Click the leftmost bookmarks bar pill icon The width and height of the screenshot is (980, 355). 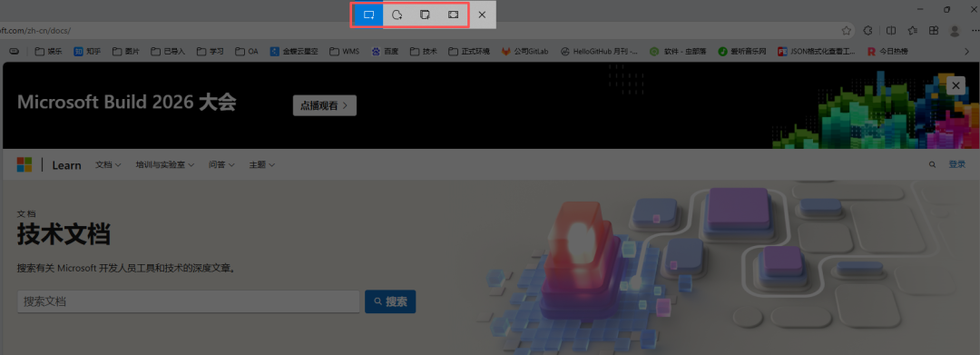14,51
